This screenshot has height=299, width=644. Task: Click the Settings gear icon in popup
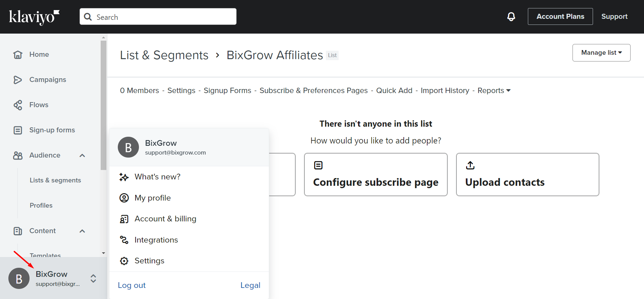[x=124, y=261]
